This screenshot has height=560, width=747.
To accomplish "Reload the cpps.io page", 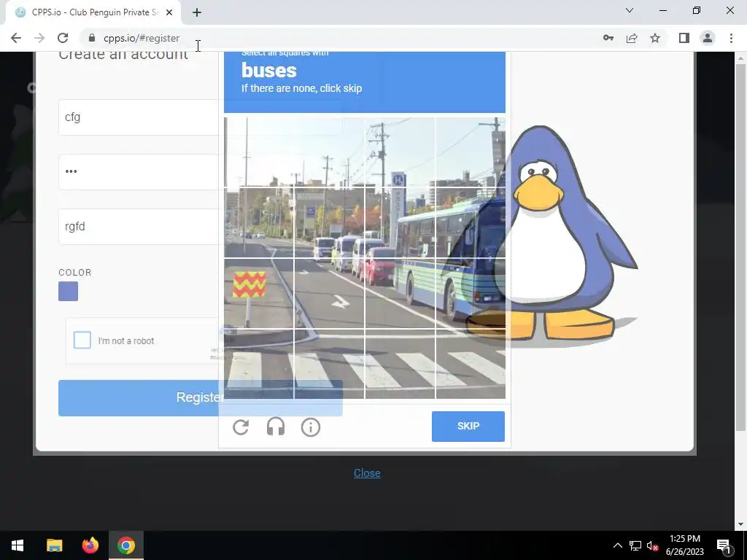I will click(63, 38).
